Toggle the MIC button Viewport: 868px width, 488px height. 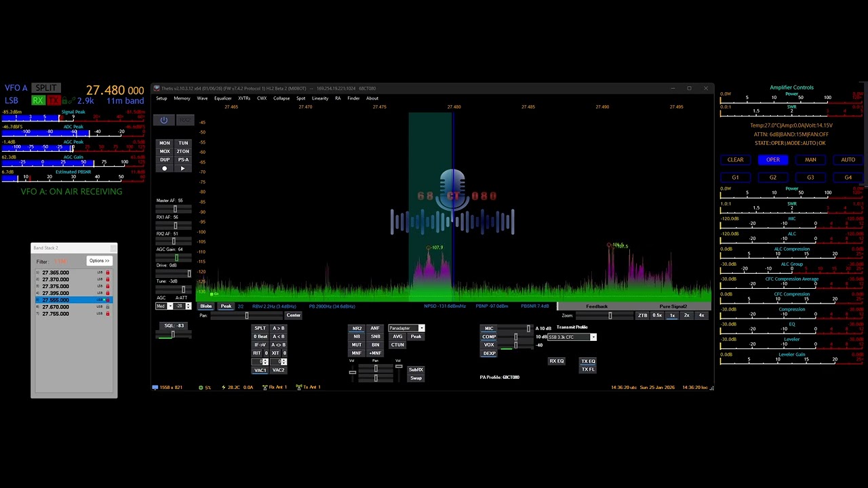[489, 329]
